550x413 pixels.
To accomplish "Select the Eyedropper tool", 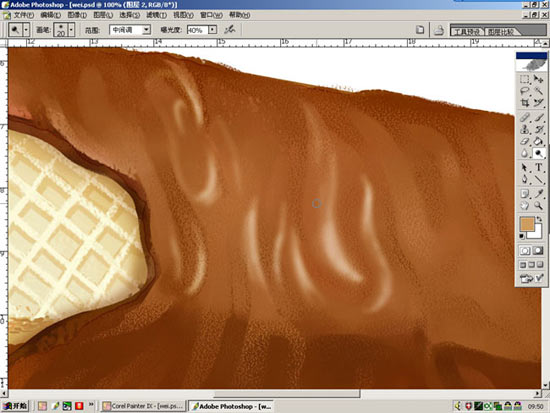I will pyautogui.click(x=538, y=193).
